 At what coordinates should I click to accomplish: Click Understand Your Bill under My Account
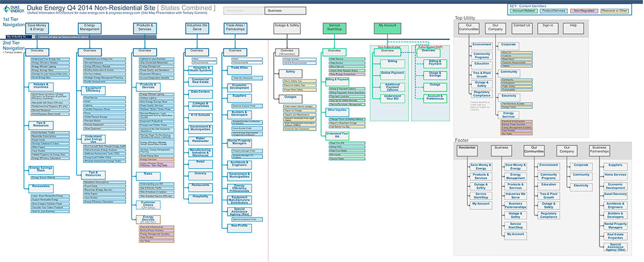pos(392,98)
